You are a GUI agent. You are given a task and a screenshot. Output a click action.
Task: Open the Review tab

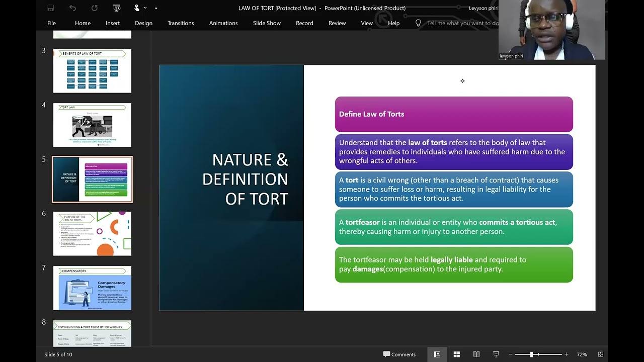(x=337, y=23)
